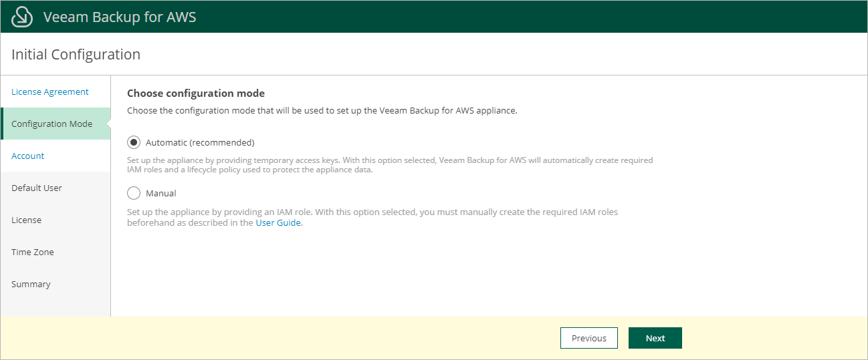Click the Initial Configuration heading
The width and height of the screenshot is (868, 360).
point(76,55)
